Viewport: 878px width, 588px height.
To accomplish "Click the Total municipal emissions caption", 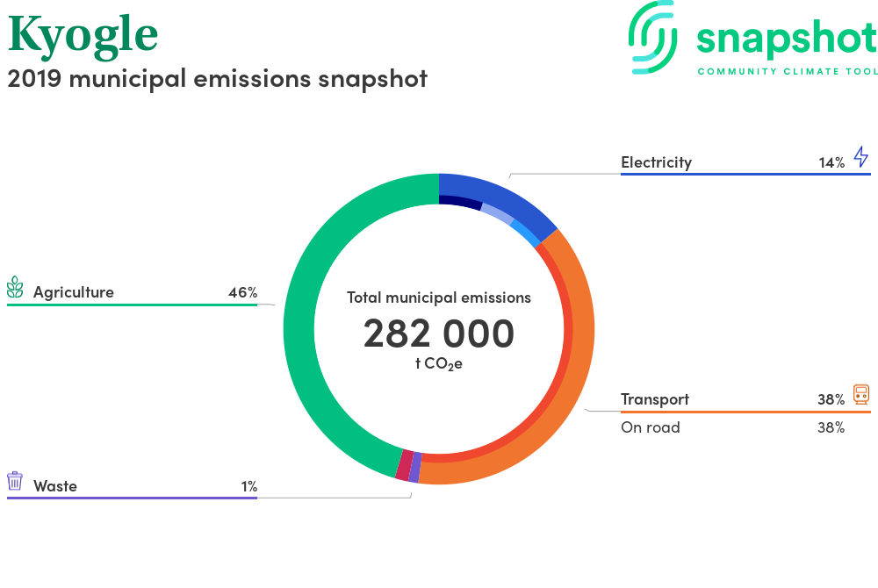I will (439, 298).
